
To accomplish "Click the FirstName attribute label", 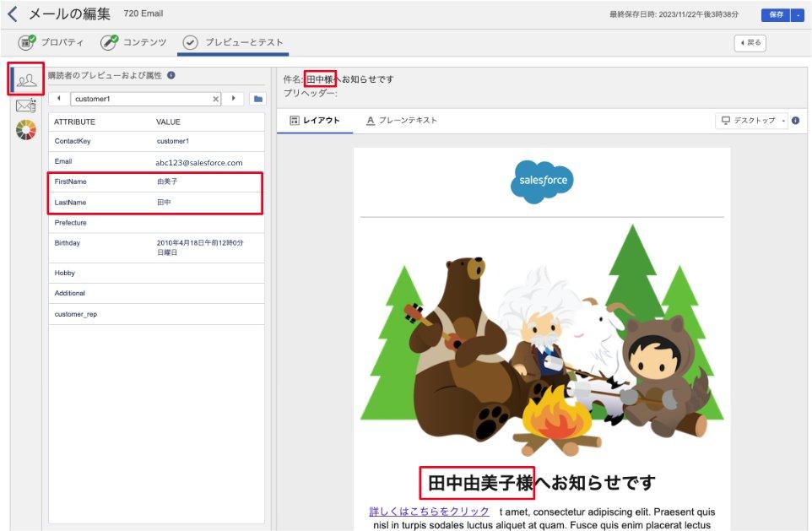I will tap(70, 182).
